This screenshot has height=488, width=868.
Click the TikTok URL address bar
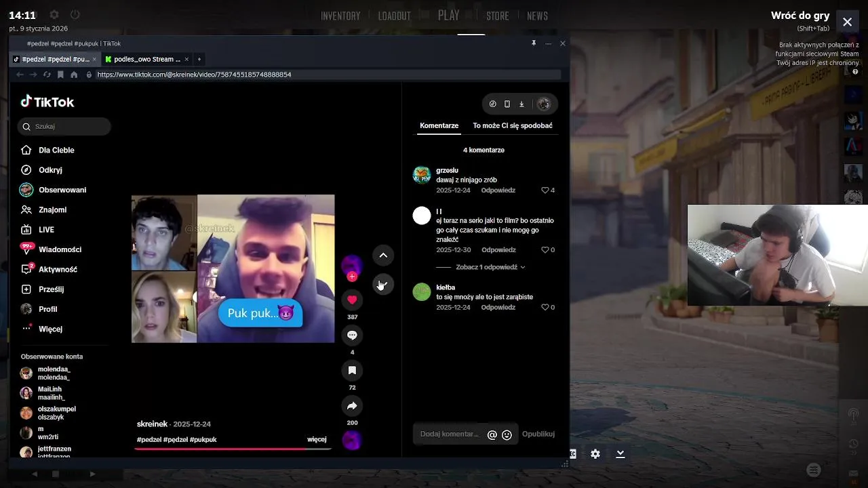(328, 75)
